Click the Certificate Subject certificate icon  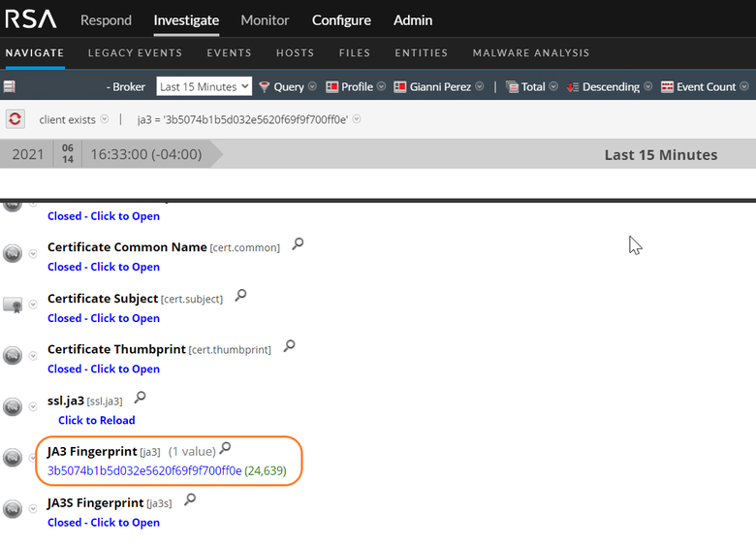(x=13, y=305)
